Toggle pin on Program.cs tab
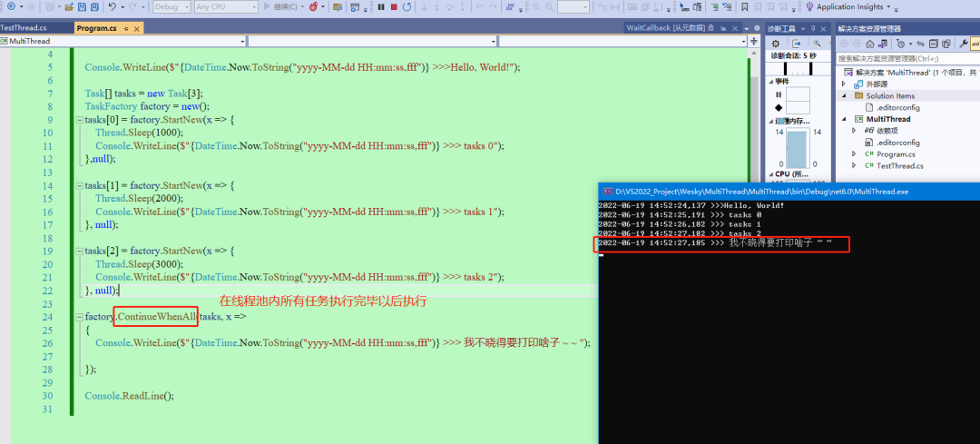 [x=125, y=29]
